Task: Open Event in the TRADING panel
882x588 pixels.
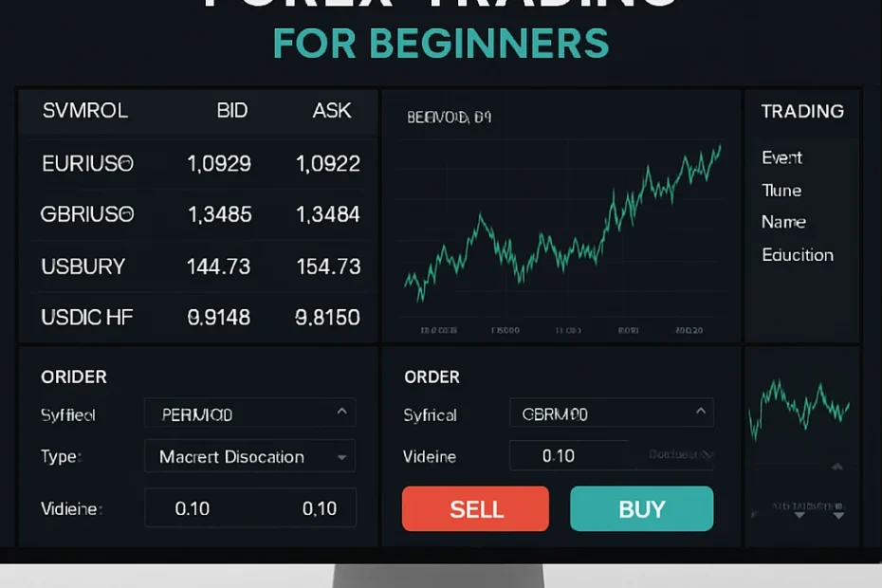Action: coord(781,157)
